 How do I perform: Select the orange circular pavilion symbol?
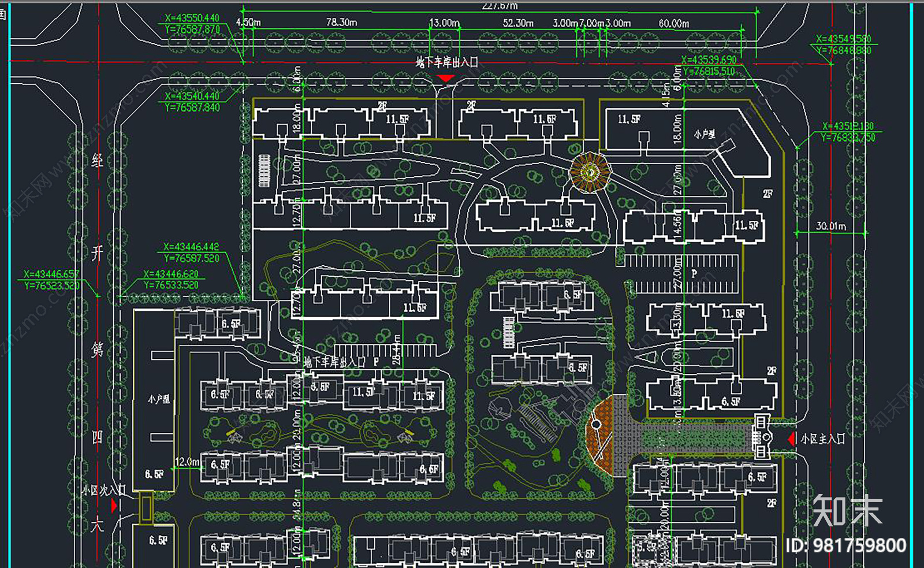pos(590,172)
